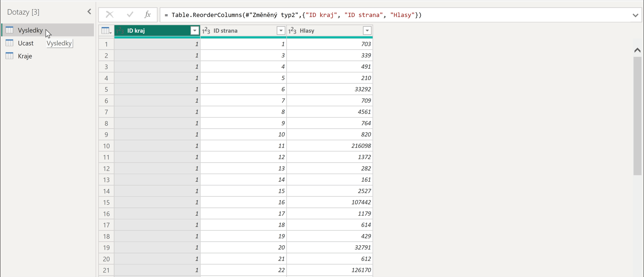Click the Hlasy cell 33292
This screenshot has height=277, width=644.
point(330,89)
